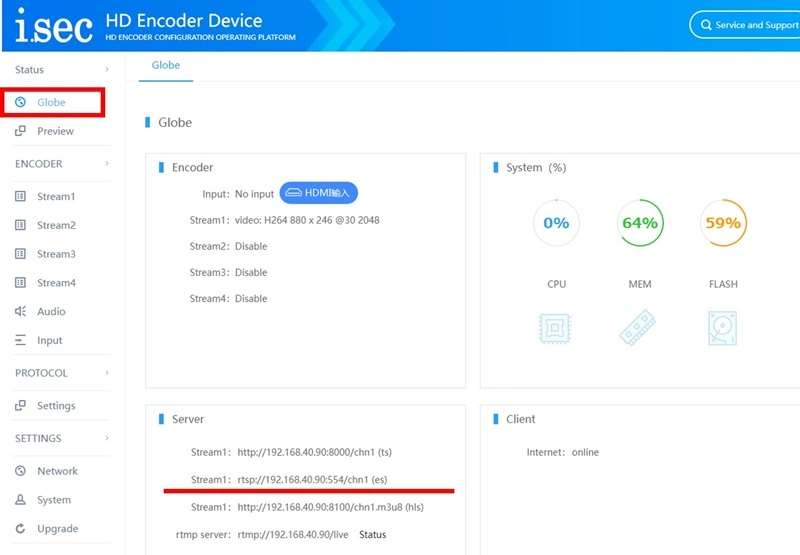Click the System user icon
Viewport: 800px width, 555px height.
20,499
